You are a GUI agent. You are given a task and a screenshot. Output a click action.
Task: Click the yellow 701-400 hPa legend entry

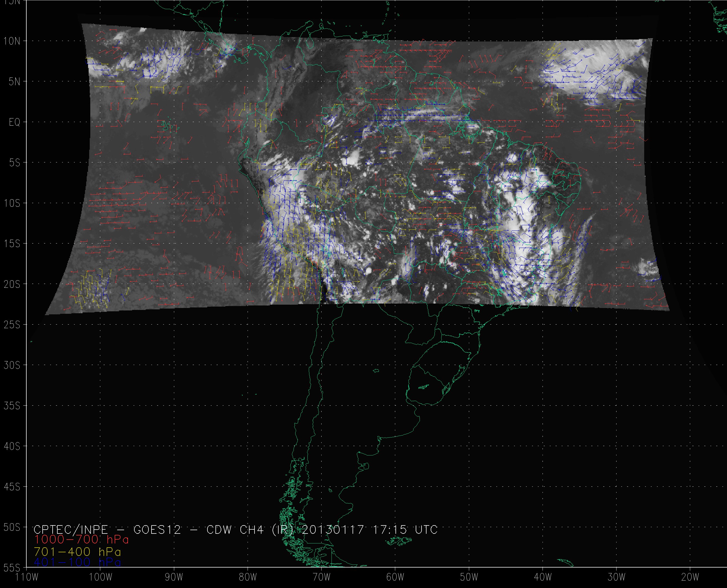pyautogui.click(x=77, y=552)
